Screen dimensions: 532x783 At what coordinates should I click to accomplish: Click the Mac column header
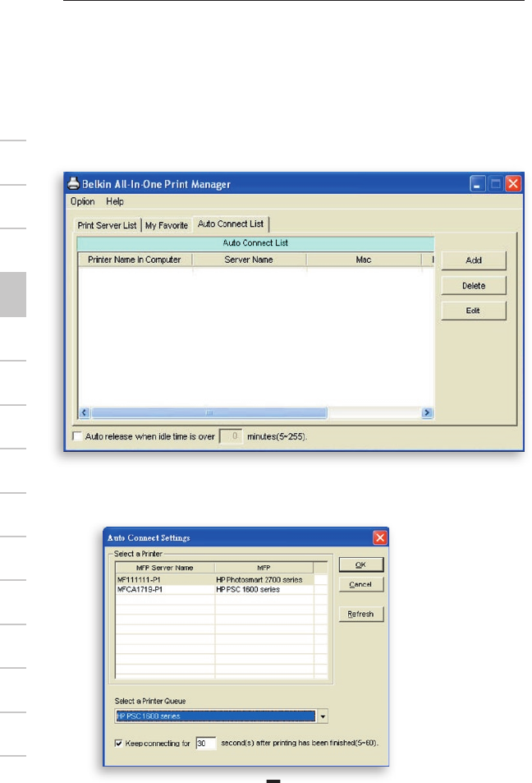[x=364, y=260]
